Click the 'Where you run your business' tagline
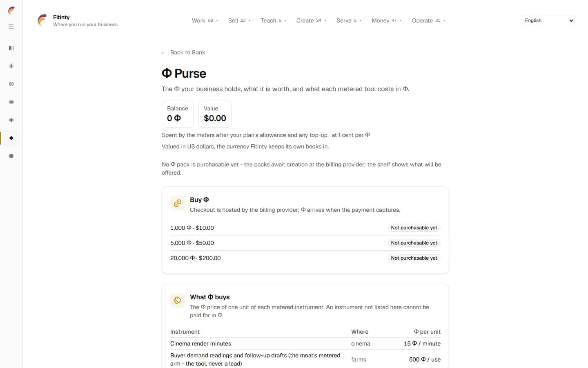 click(x=85, y=25)
